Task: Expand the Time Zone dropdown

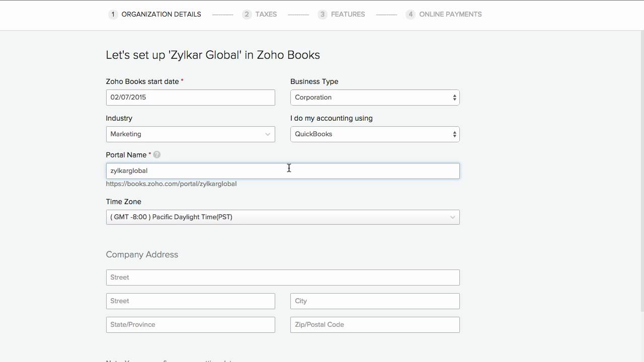Action: (283, 217)
